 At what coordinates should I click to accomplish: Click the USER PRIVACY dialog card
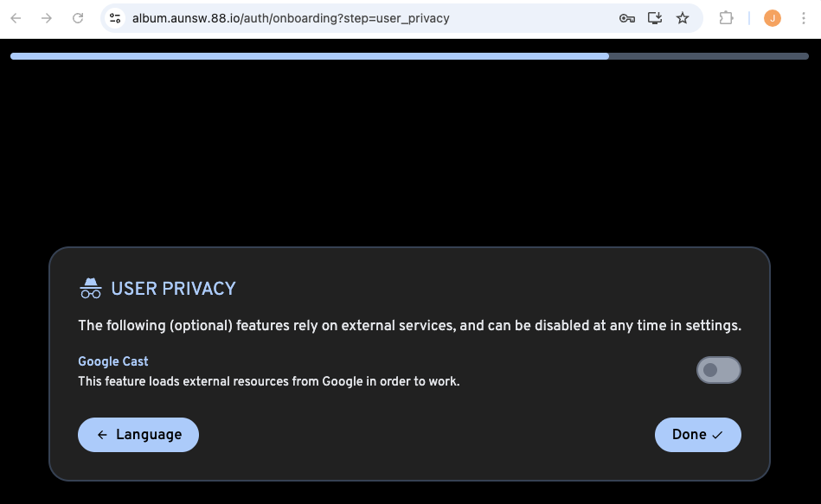tap(410, 363)
